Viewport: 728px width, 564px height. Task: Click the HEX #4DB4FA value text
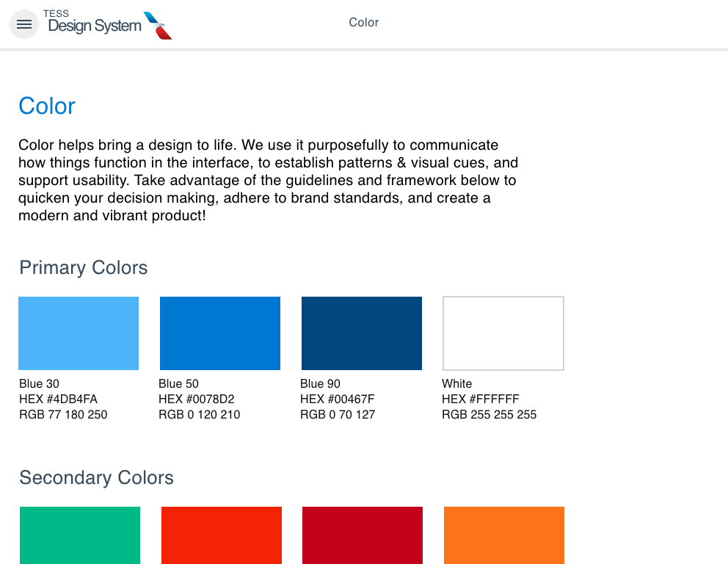[59, 399]
